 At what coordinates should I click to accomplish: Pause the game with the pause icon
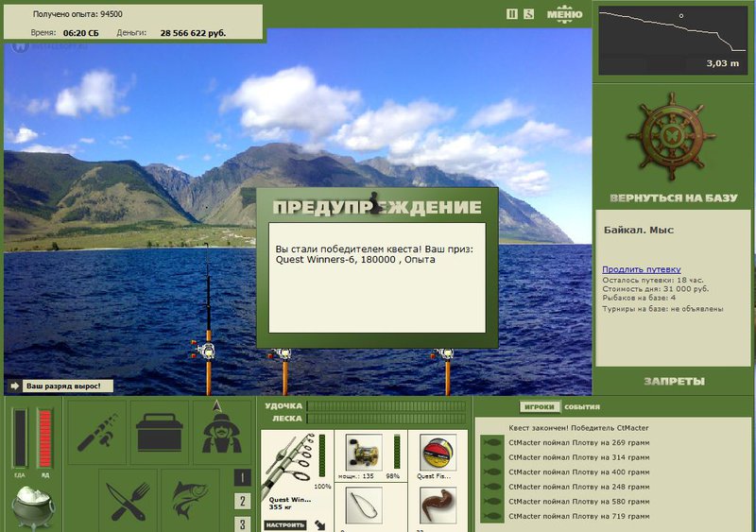pos(512,14)
